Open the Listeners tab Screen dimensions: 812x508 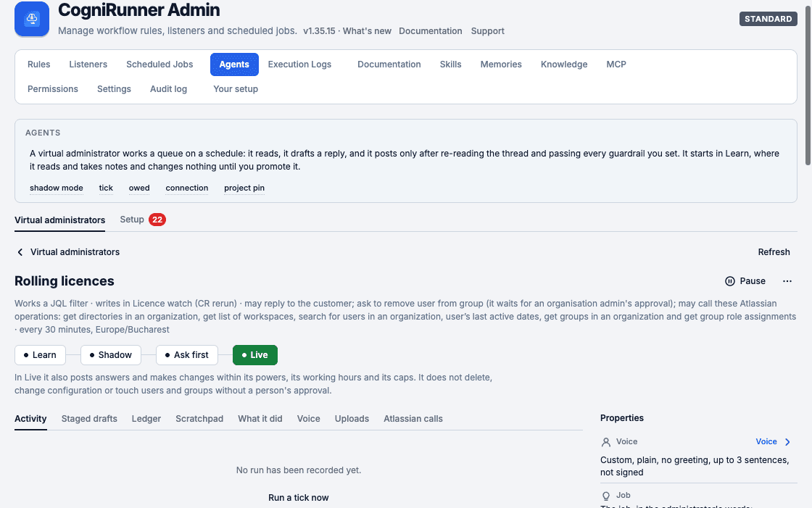coord(88,64)
